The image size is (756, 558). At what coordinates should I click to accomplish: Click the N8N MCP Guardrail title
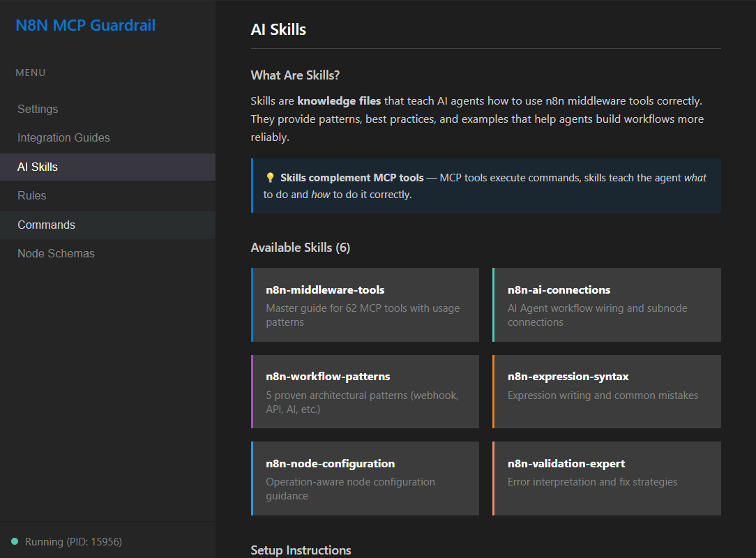(85, 25)
